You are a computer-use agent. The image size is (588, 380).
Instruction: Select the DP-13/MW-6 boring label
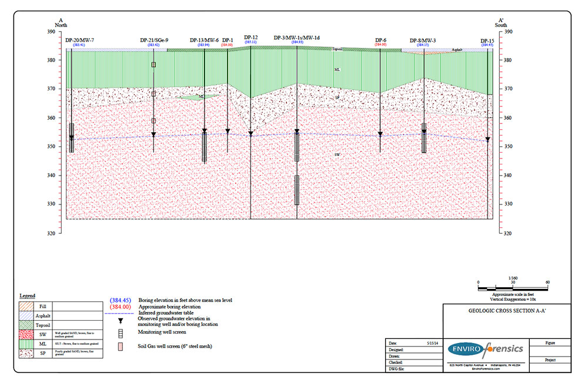(x=204, y=40)
